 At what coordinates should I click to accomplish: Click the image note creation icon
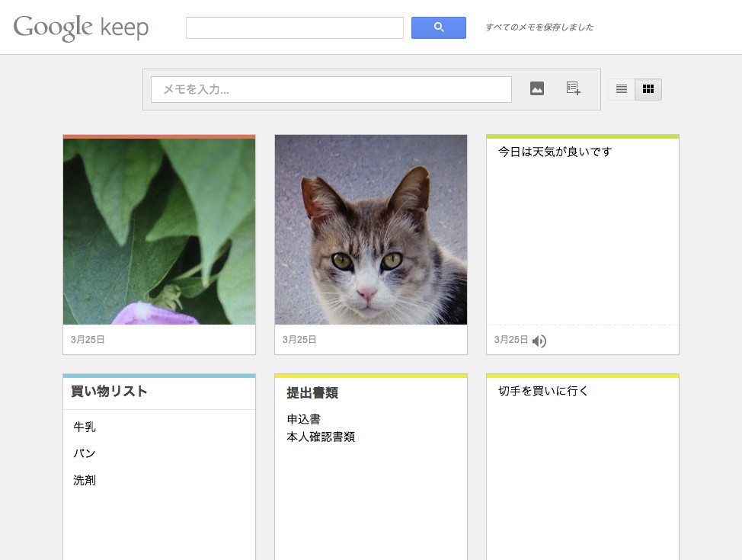537,88
